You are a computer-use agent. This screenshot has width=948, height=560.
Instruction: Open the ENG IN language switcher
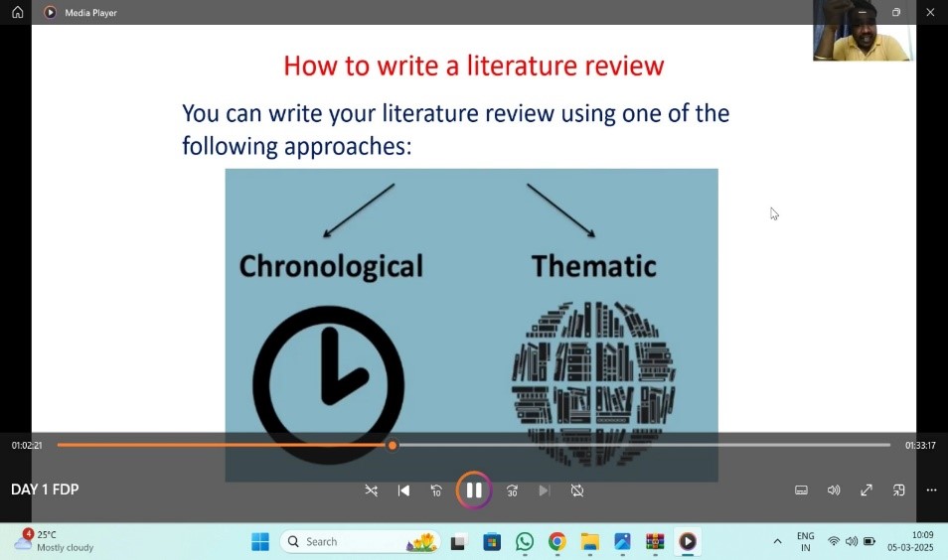pos(805,541)
